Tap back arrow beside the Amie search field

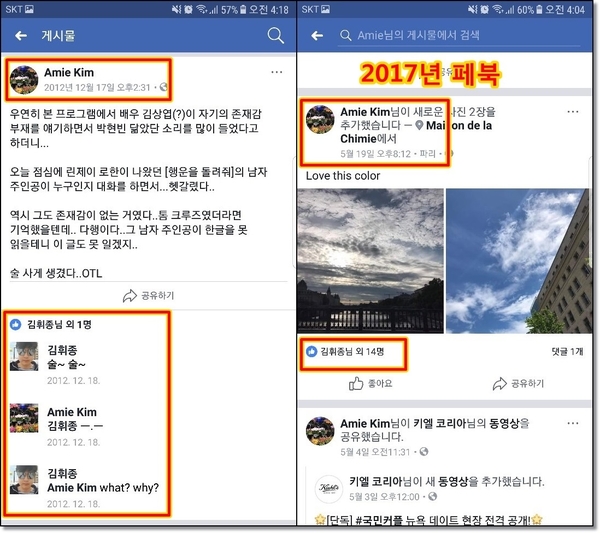point(317,36)
